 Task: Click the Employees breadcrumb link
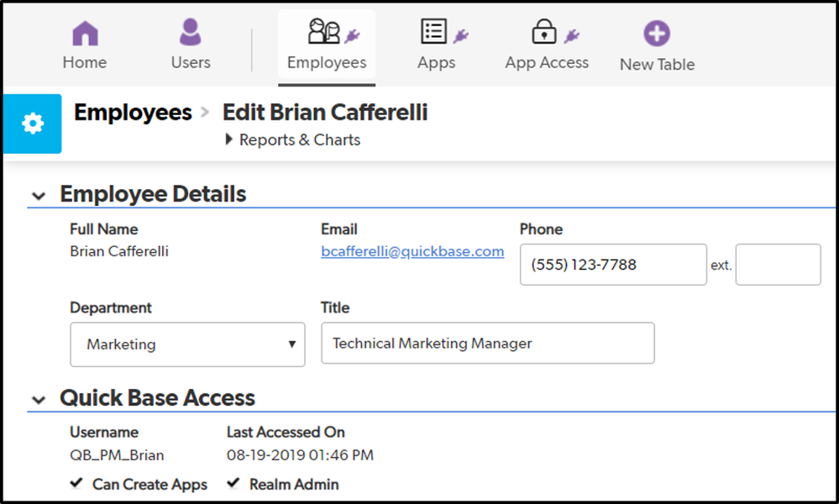click(x=133, y=113)
